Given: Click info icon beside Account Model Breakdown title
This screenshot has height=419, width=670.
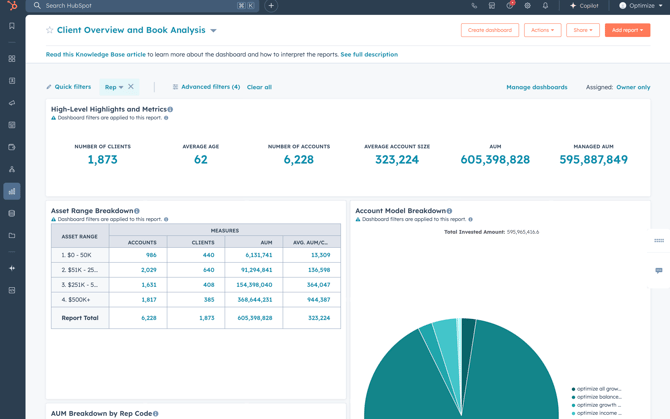Looking at the screenshot, I should click(449, 211).
